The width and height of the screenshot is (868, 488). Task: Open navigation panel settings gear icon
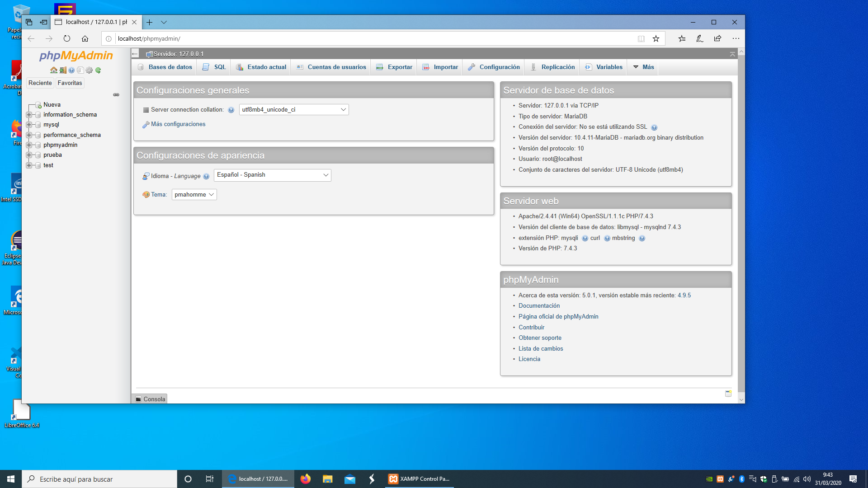pos(89,70)
